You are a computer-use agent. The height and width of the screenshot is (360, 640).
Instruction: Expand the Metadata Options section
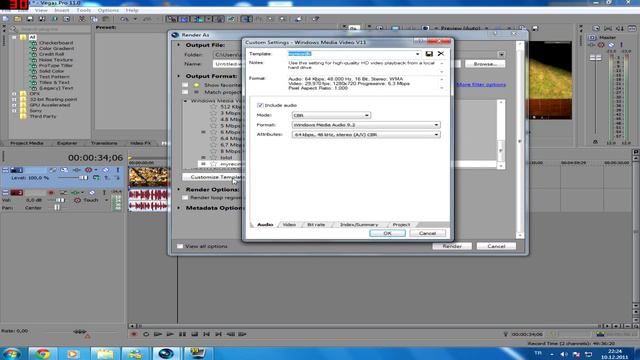(x=178, y=208)
